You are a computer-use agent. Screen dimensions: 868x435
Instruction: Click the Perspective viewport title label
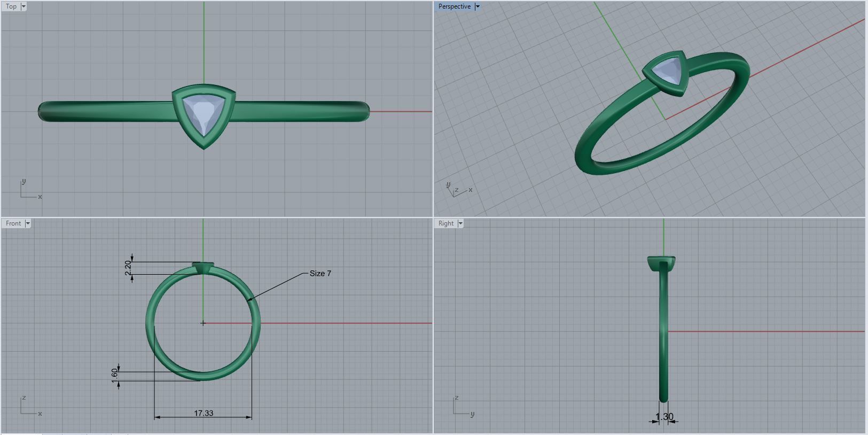(x=455, y=6)
